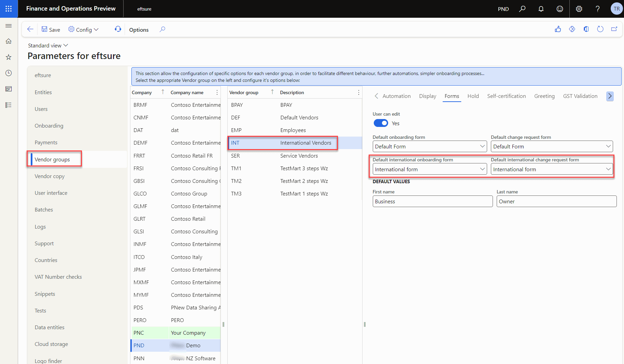Open the Greeting tab
624x364 pixels.
(544, 96)
